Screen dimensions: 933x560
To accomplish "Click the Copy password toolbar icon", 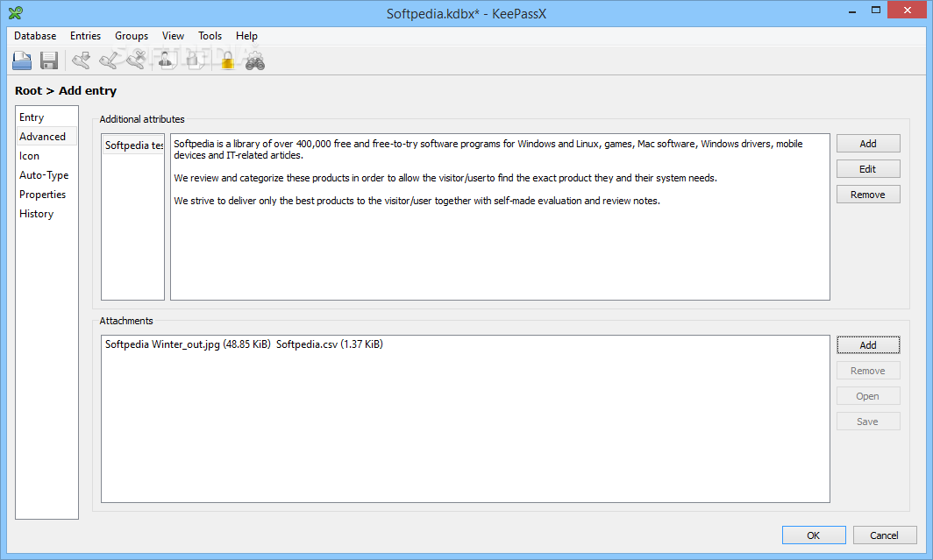I will tap(195, 60).
